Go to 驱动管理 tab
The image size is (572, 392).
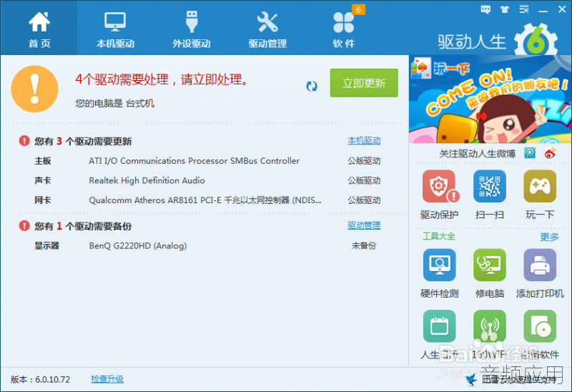click(267, 29)
